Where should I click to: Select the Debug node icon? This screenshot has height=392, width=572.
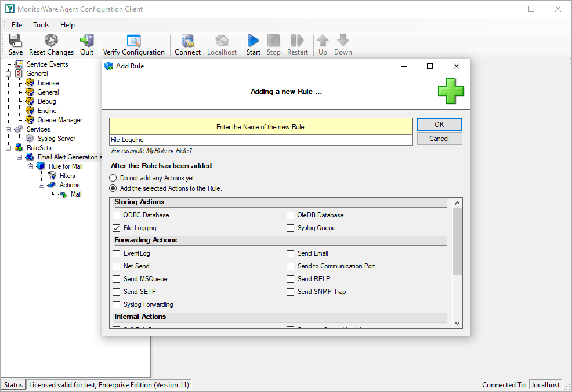click(30, 101)
